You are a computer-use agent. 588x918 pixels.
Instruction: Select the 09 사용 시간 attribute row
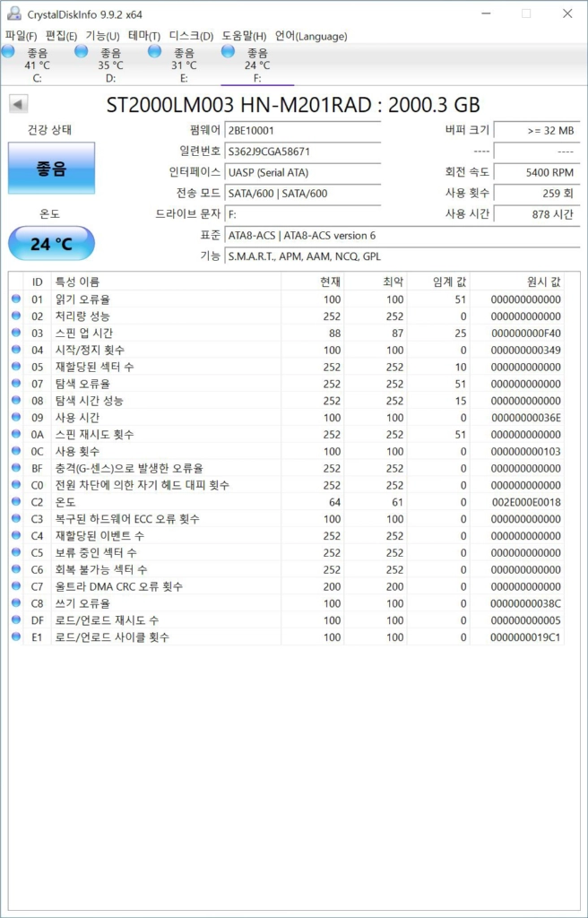pos(287,418)
